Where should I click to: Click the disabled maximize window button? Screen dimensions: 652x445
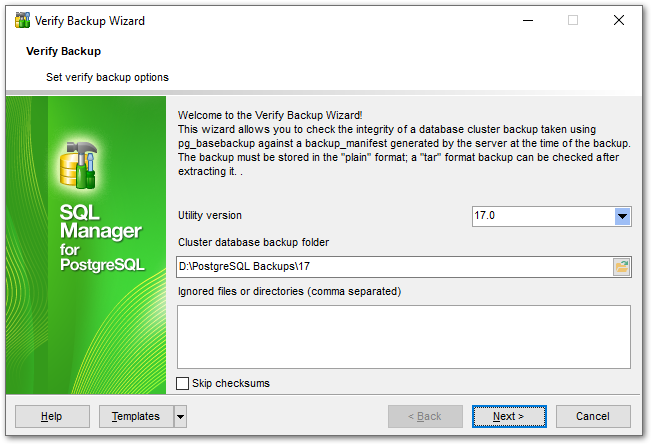coord(573,20)
